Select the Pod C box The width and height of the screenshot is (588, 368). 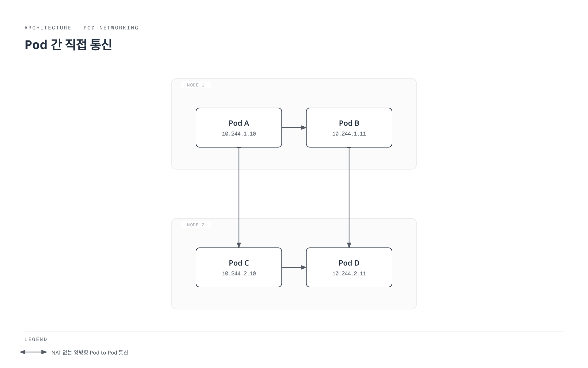tap(239, 267)
